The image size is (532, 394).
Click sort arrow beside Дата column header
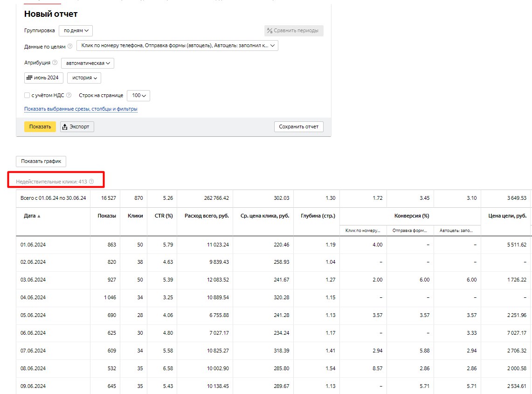click(x=39, y=216)
